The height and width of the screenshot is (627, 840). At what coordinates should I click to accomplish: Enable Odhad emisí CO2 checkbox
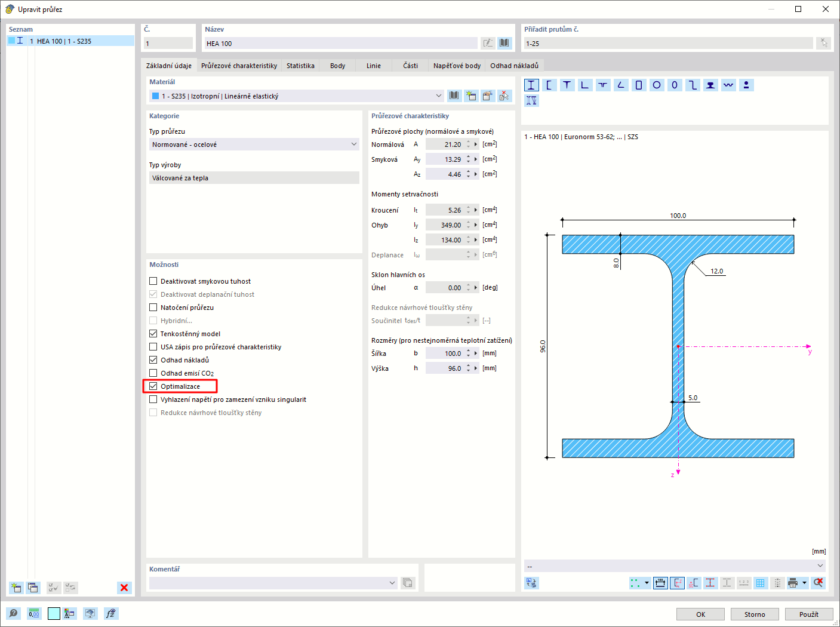[x=153, y=373]
